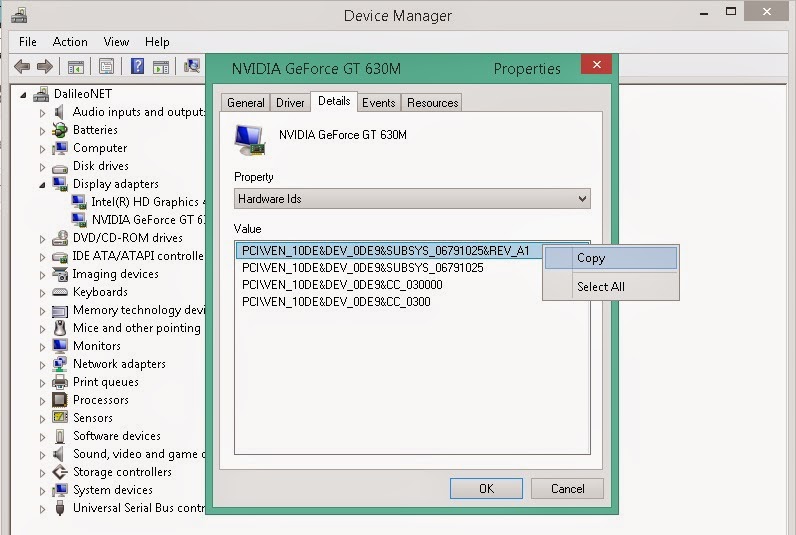This screenshot has width=796, height=535.
Task: Open the Hardware Ids property dropdown
Action: point(412,198)
